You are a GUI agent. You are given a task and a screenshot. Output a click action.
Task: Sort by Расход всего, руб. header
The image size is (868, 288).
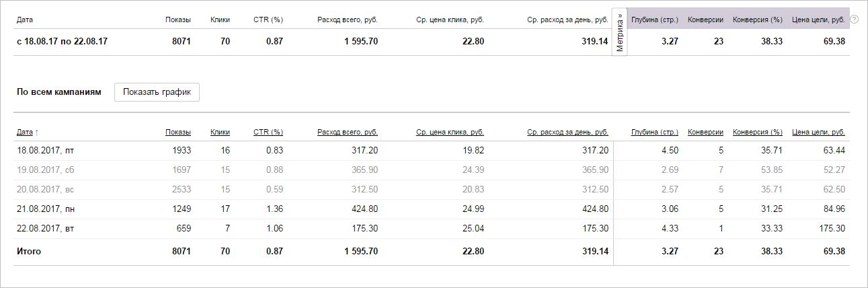[347, 133]
